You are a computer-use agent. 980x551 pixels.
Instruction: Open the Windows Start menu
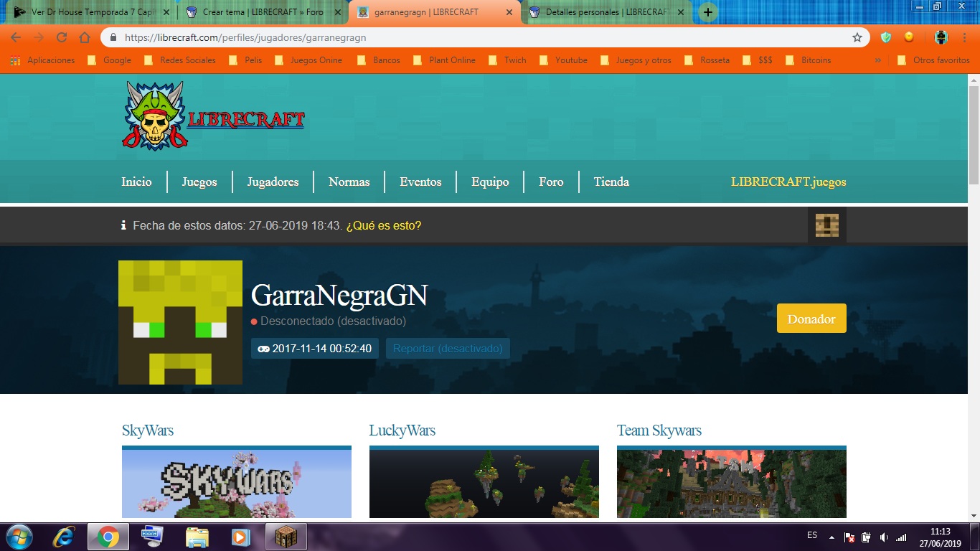[19, 537]
